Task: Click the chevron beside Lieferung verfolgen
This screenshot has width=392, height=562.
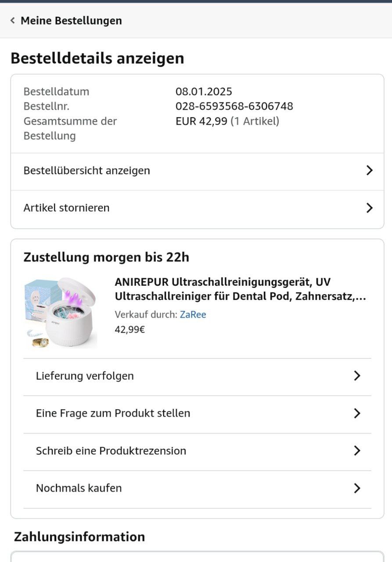Action: (357, 376)
